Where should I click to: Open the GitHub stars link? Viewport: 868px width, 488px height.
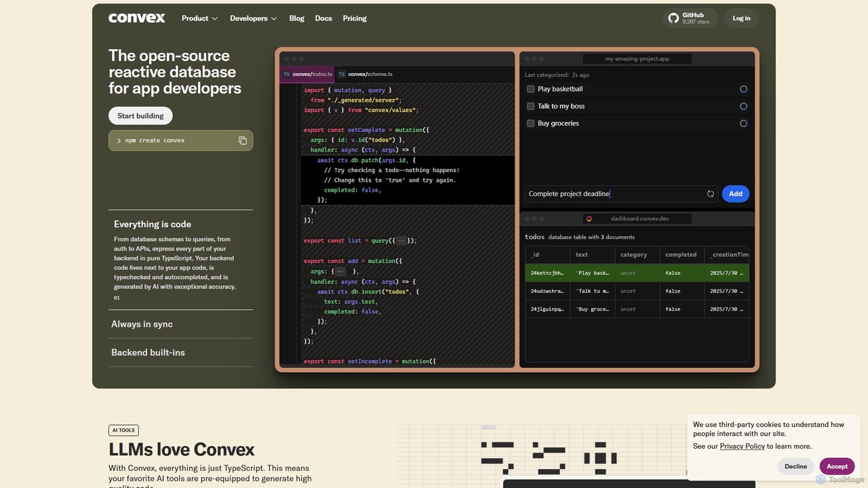(x=690, y=18)
